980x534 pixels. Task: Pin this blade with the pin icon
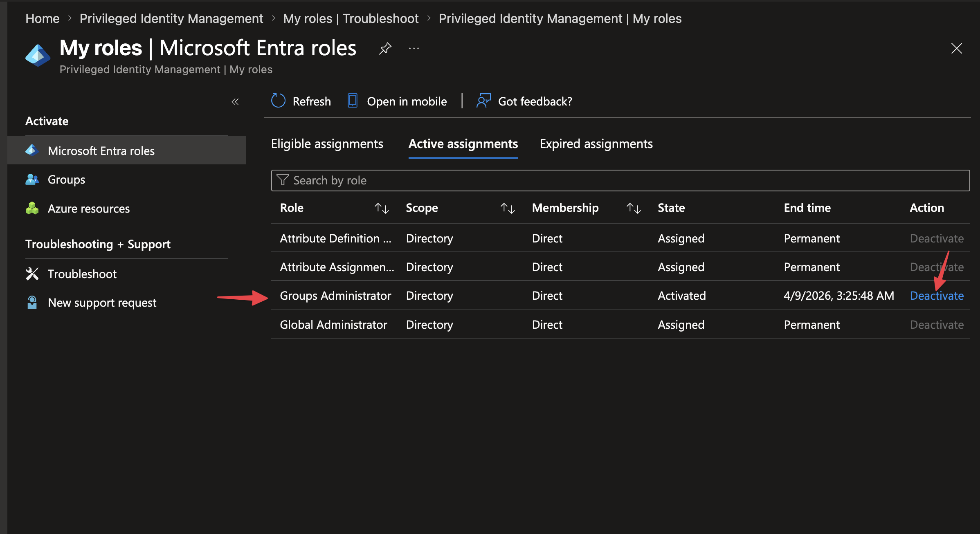coord(385,48)
